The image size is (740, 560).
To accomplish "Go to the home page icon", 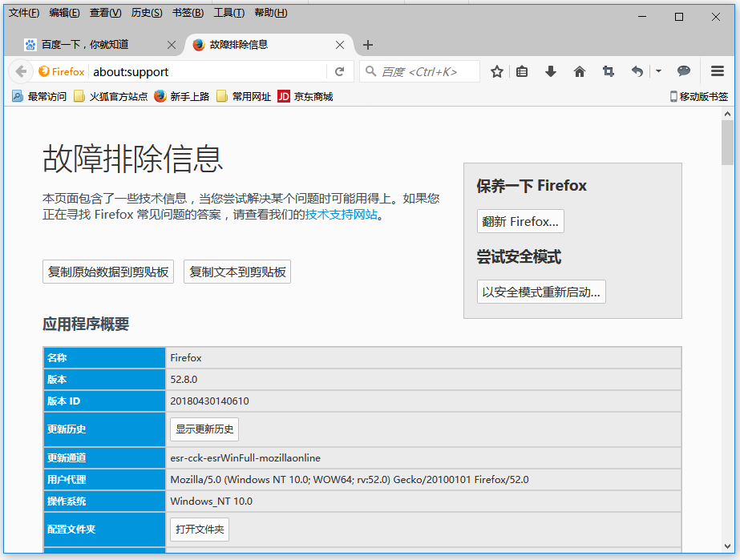I will 580,71.
